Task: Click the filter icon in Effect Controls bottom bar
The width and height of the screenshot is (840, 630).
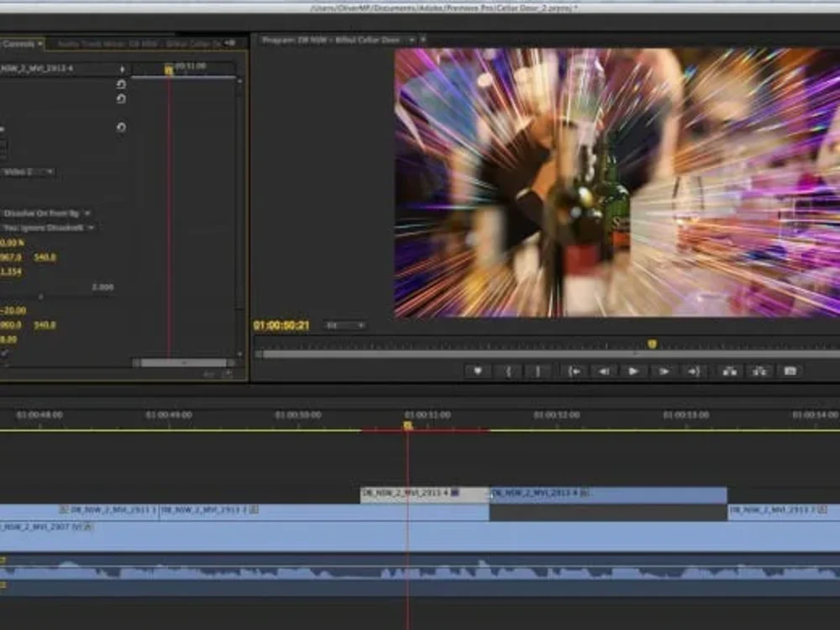Action: (x=209, y=375)
